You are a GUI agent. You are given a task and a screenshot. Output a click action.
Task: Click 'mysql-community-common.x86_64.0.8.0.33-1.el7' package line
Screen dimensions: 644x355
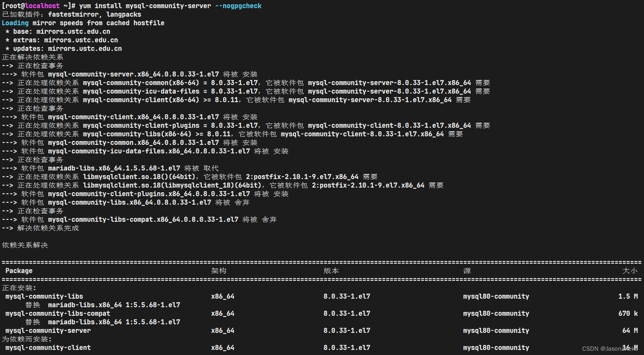pos(130,143)
